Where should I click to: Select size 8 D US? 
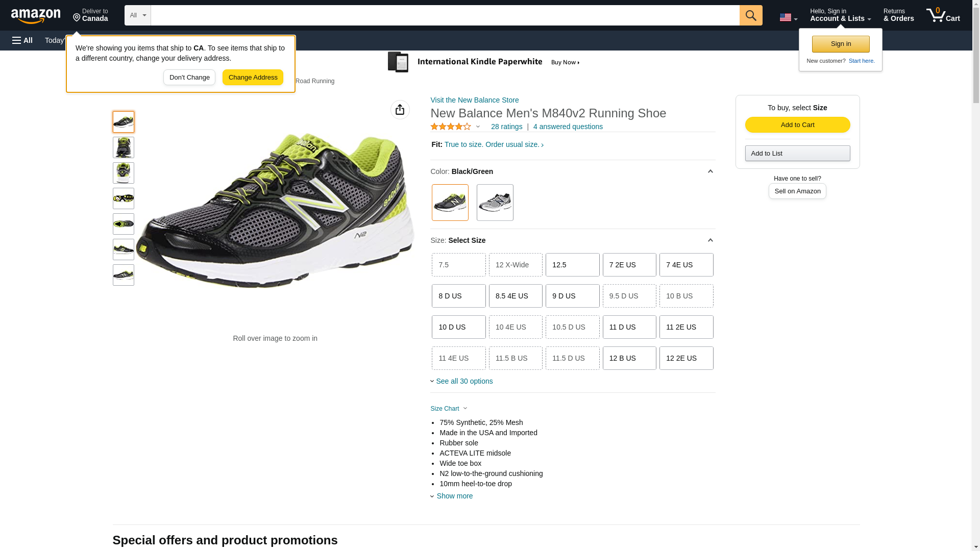pos(458,296)
